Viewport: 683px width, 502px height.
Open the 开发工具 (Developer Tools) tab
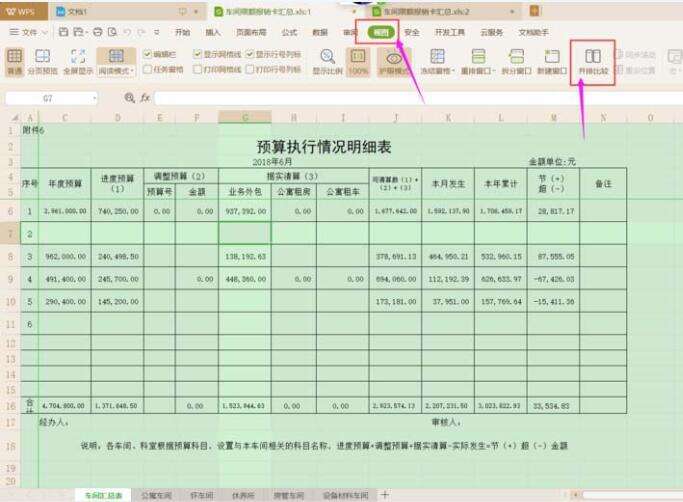tap(450, 32)
